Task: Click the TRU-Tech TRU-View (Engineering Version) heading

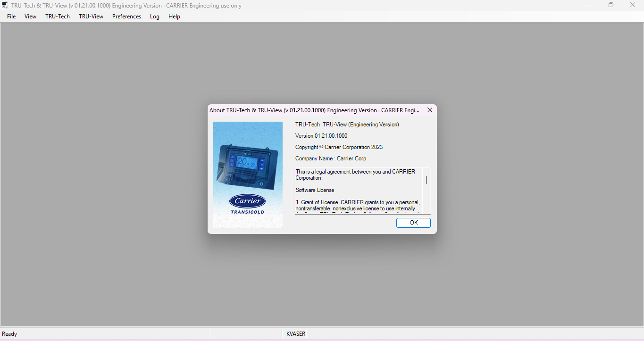Action: 347,125
